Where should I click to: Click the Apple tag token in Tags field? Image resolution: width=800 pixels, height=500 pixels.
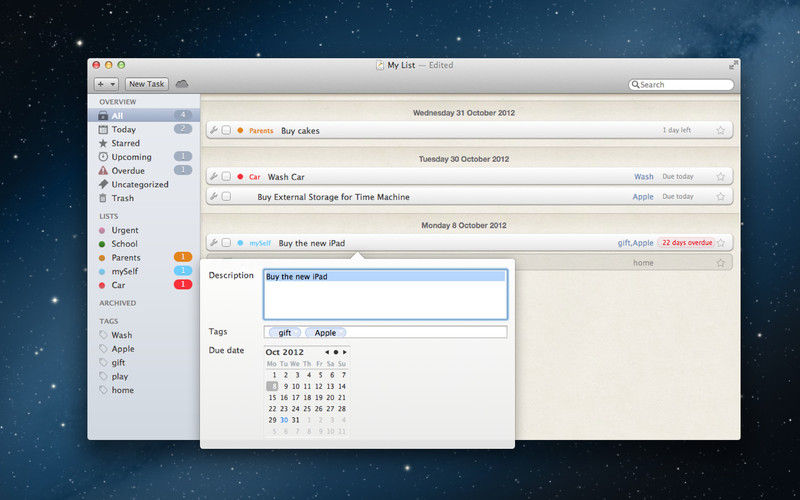point(326,333)
